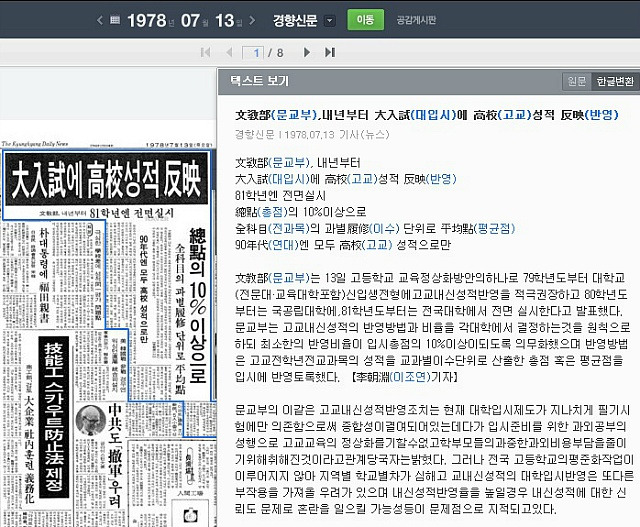Click the 13 day display

pyautogui.click(x=225, y=20)
